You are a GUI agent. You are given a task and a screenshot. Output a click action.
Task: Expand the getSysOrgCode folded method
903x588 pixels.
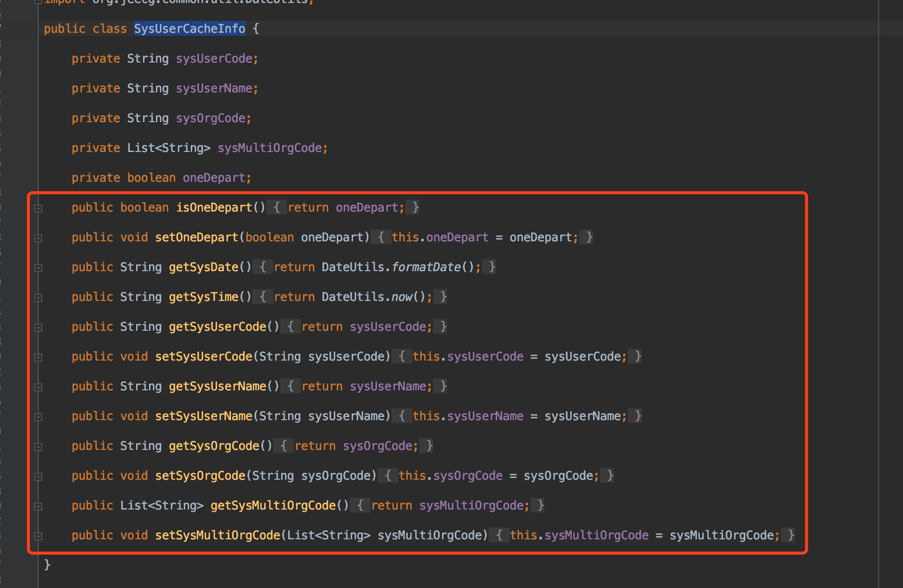38,446
